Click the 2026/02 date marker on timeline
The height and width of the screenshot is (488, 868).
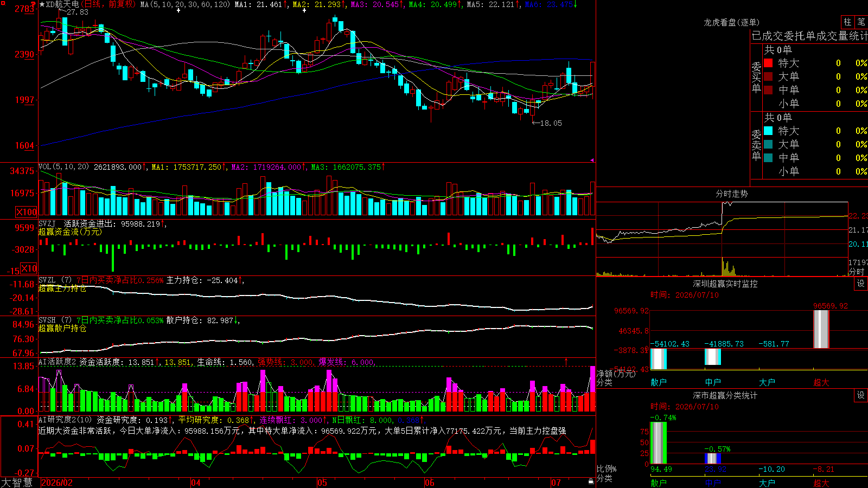[x=57, y=483]
